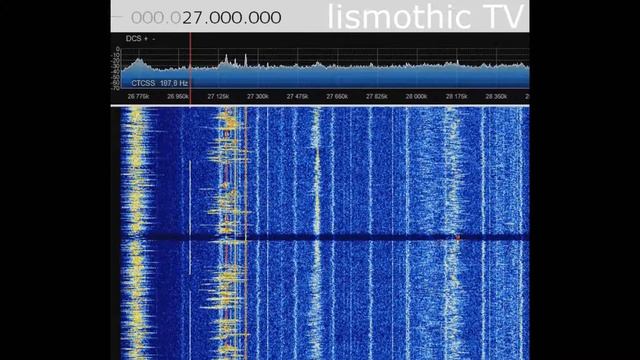The width and height of the screenshot is (640, 360).
Task: Click the 27 MHz digits in the frequency display
Action: (x=193, y=18)
